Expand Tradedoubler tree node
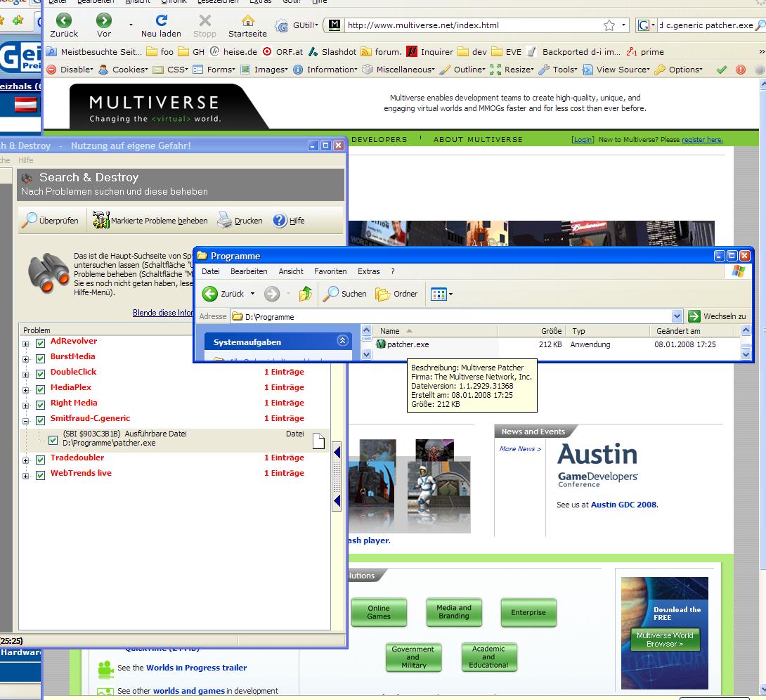 click(x=25, y=460)
